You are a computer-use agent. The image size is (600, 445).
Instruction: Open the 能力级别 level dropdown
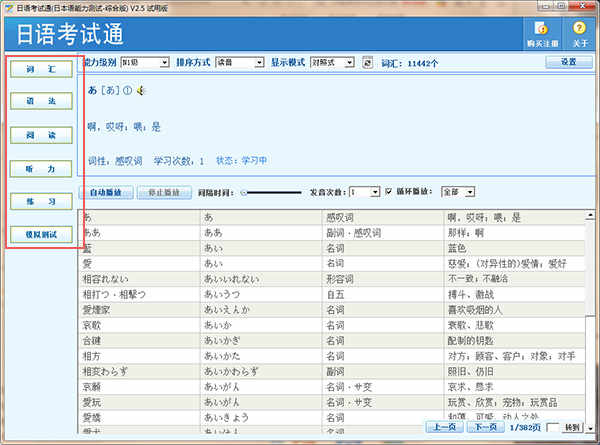tap(143, 62)
